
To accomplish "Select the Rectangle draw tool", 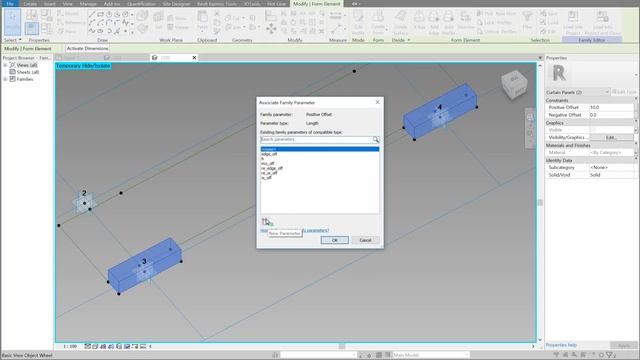I will 100,14.
